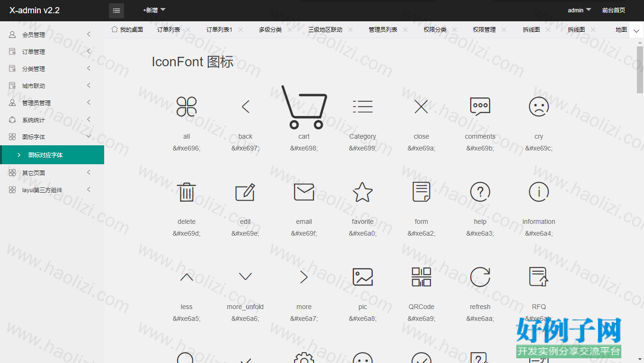This screenshot has height=363, width=644.
Task: Switch to the 我的桌面 tab
Action: (x=127, y=29)
